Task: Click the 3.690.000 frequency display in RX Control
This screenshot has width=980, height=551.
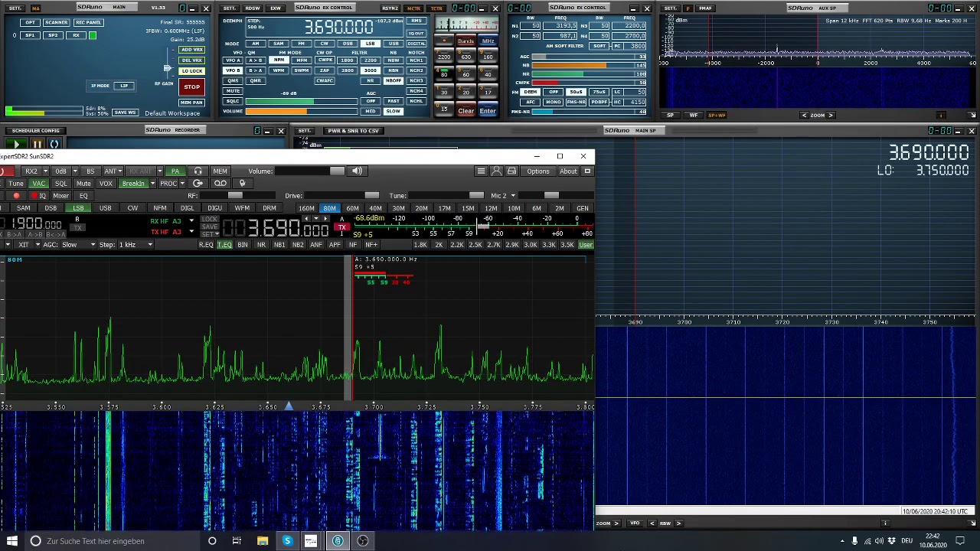Action: 338,28
